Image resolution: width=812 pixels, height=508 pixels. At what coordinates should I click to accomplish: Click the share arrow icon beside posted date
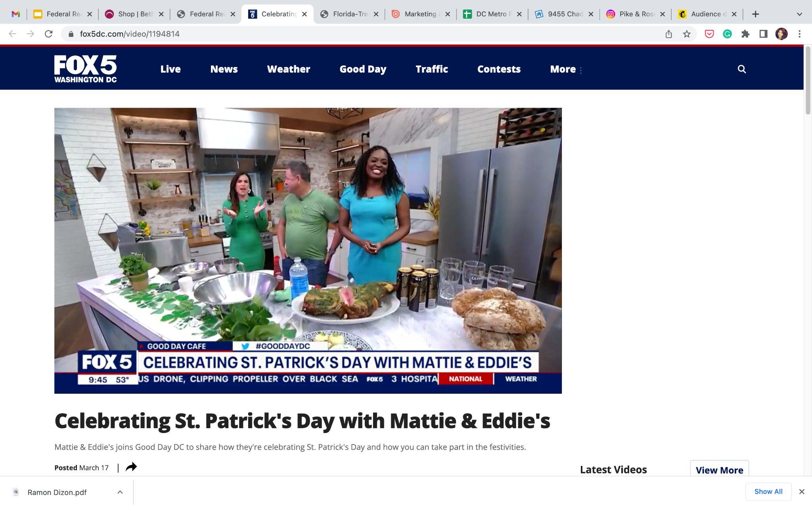coord(131,467)
